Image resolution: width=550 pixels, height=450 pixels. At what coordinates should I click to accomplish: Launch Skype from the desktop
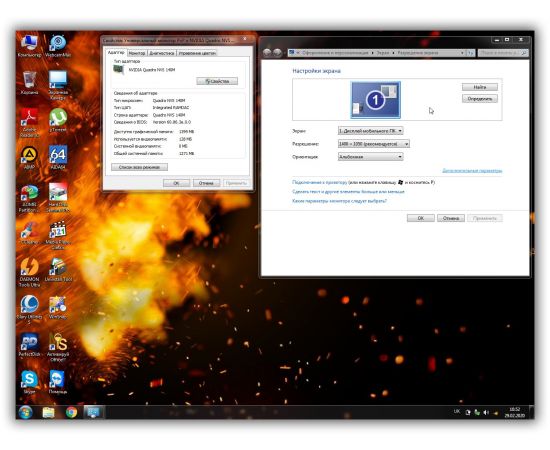pyautogui.click(x=29, y=382)
